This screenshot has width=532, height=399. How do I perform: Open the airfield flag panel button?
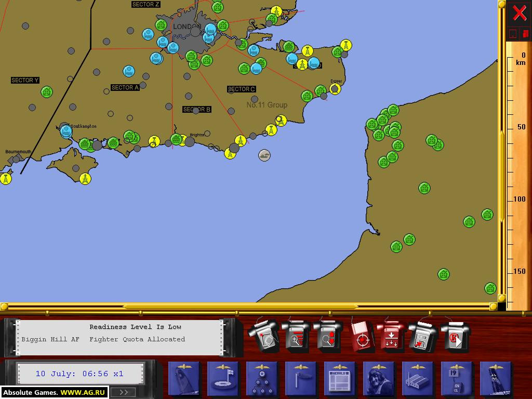tap(223, 379)
